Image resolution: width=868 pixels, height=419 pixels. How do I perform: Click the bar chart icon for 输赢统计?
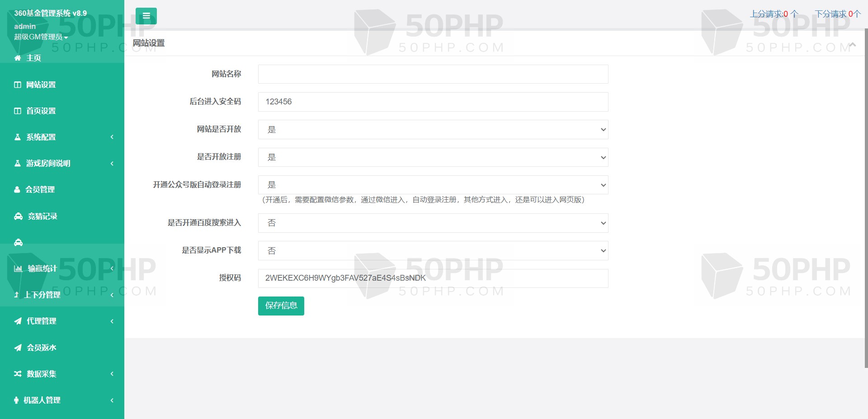pyautogui.click(x=18, y=268)
